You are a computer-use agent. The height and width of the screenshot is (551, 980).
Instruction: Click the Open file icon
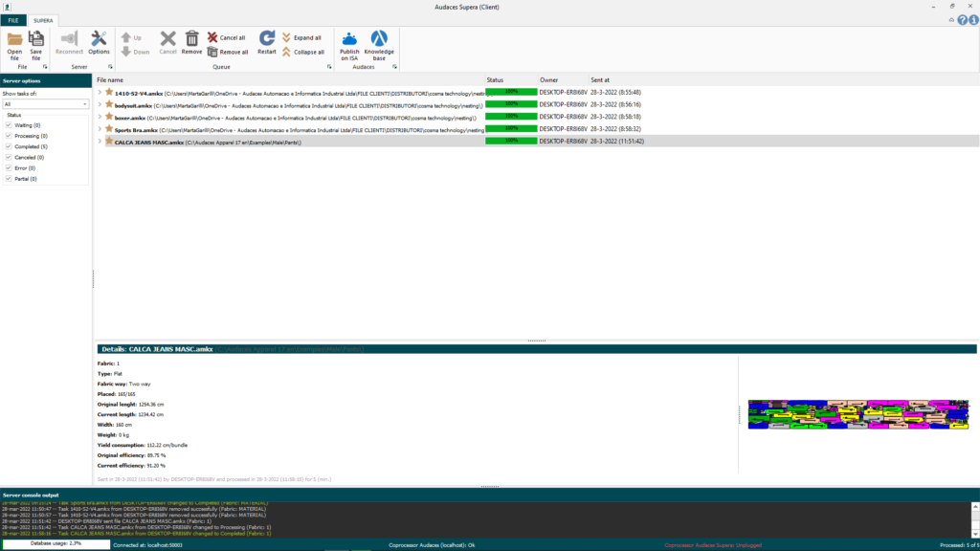14,39
